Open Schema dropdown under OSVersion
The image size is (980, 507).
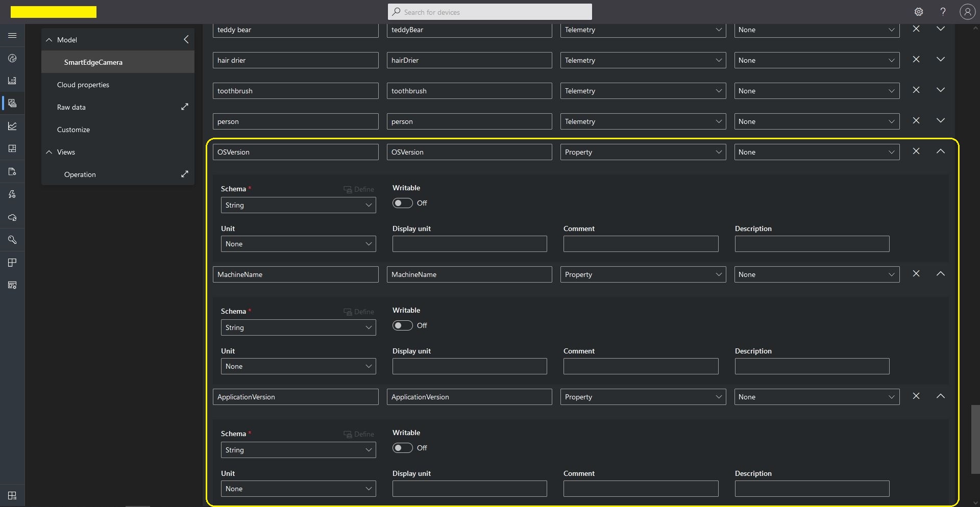coord(298,205)
